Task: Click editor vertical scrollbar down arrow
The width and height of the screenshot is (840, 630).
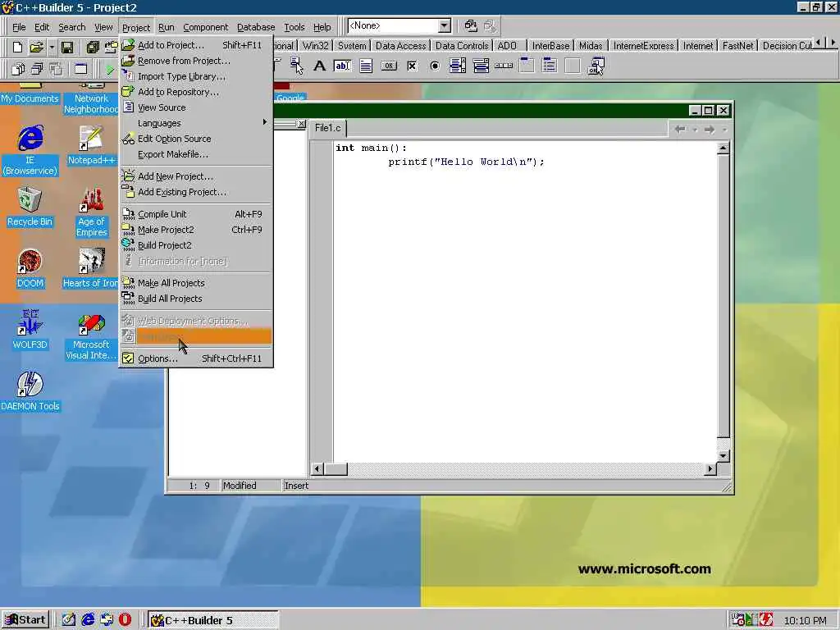Action: 723,456
